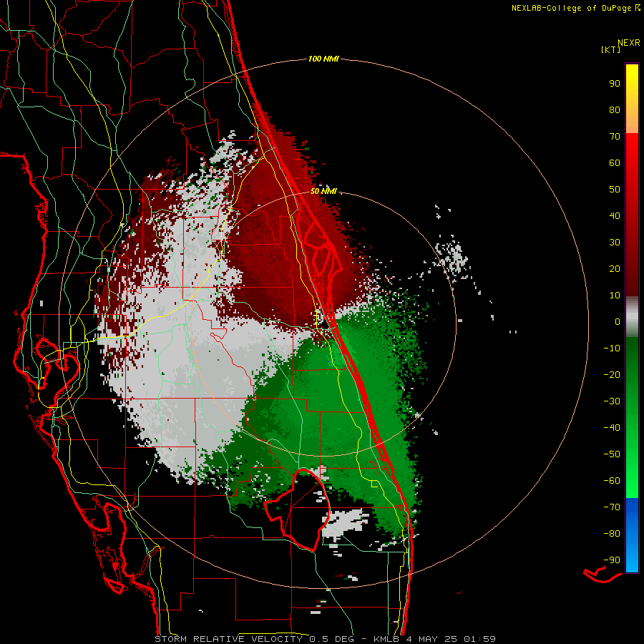Click the '50 NMI' range ring label
The width and height of the screenshot is (644, 644).
pyautogui.click(x=323, y=191)
